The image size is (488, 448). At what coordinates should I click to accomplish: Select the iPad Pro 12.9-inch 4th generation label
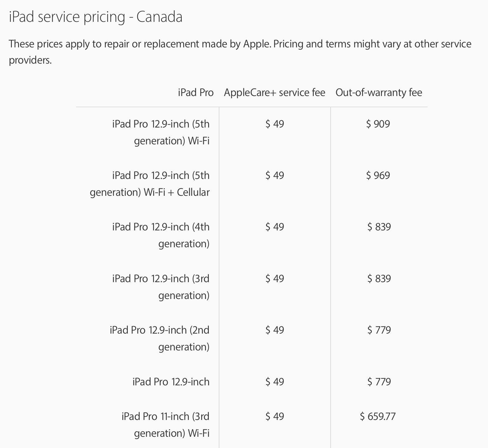[161, 235]
